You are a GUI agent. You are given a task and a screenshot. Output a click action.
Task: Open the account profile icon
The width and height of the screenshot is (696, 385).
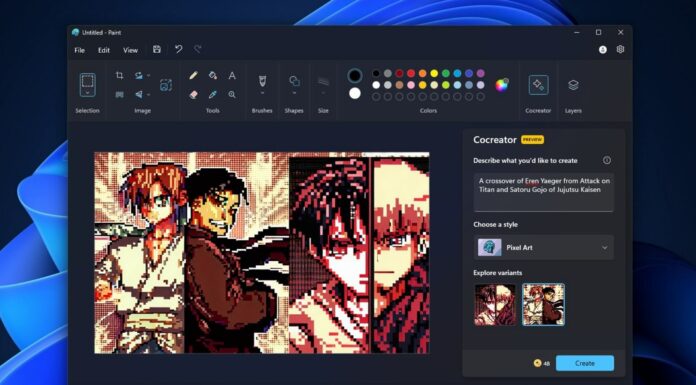[603, 50]
